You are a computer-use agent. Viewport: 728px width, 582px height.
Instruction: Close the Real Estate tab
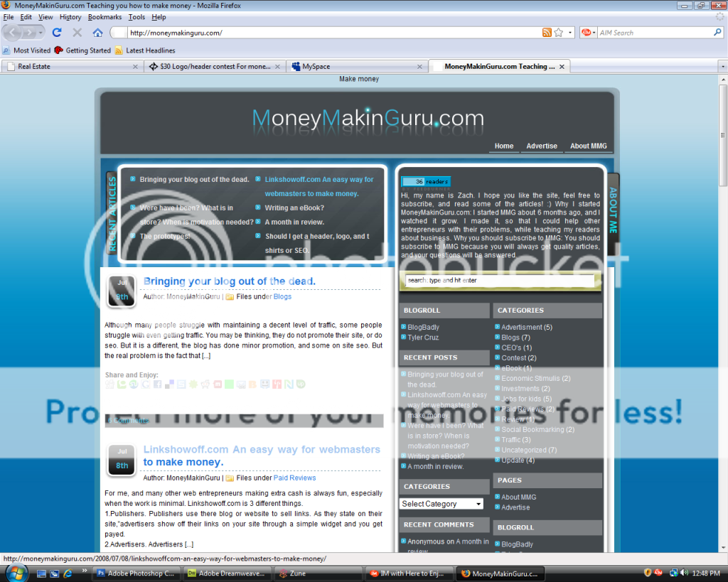point(135,67)
